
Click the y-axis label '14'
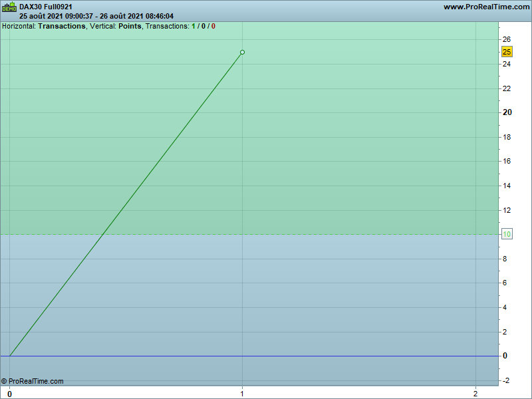click(x=507, y=186)
